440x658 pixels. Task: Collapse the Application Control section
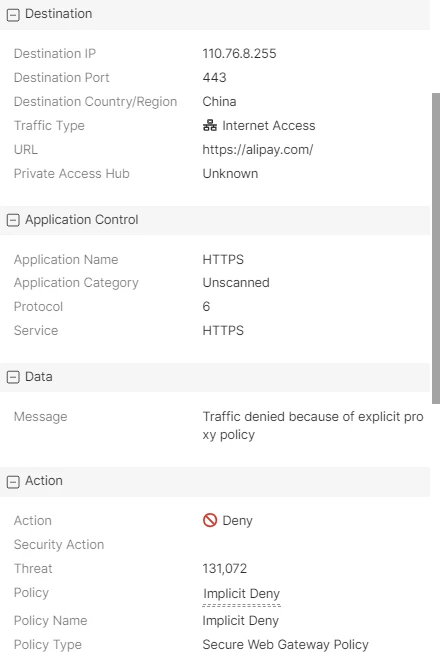pos(13,220)
